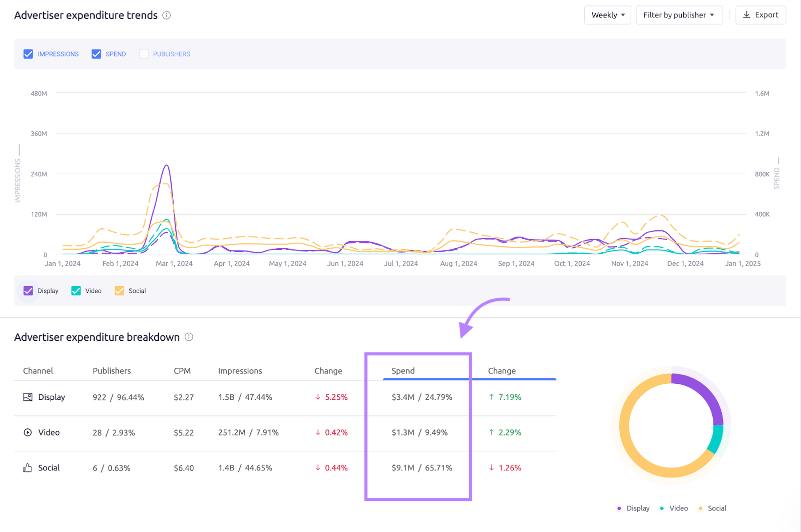Click the $5.22 CPM value
Viewport: 801px width, 532px height.
tap(184, 433)
